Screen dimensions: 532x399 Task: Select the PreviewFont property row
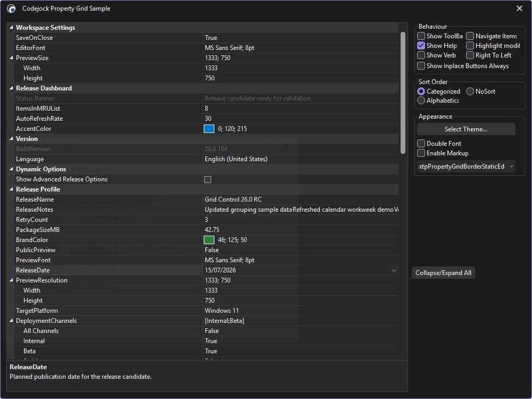click(206, 260)
